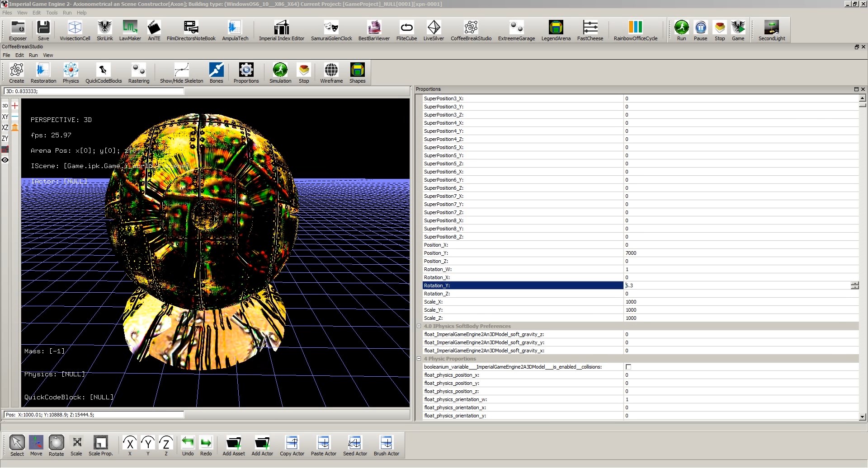The width and height of the screenshot is (868, 468).
Task: Open LegendArena module
Action: pyautogui.click(x=556, y=30)
